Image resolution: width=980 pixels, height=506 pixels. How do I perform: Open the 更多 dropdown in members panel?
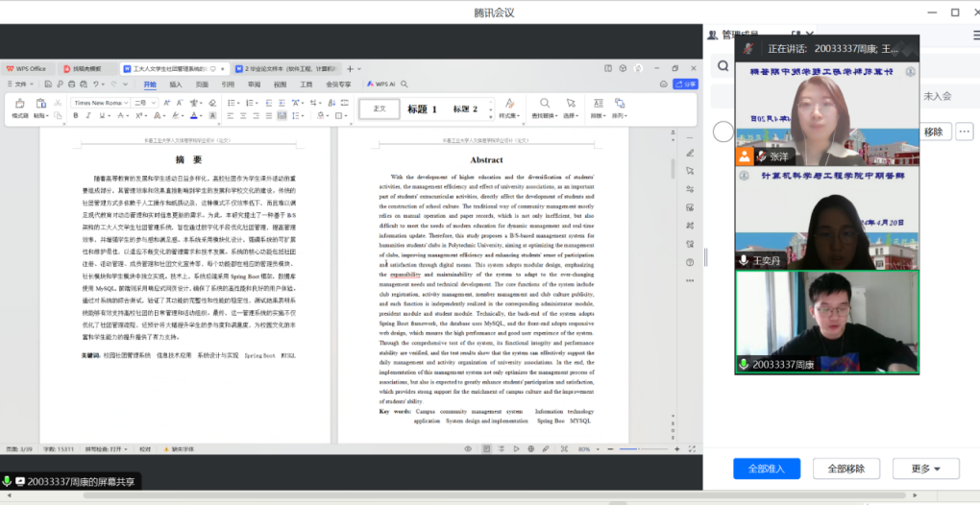pyautogui.click(x=925, y=469)
